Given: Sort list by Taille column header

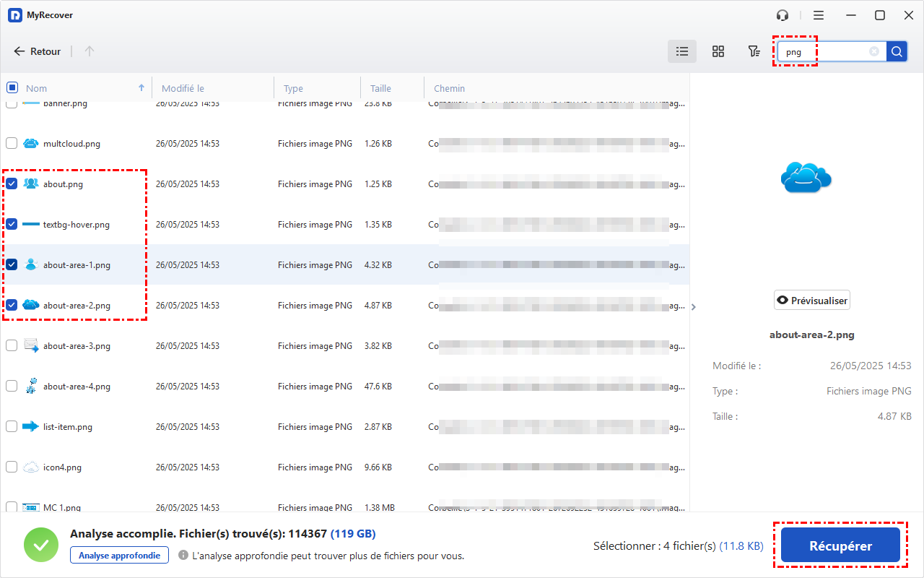Looking at the screenshot, I should (x=380, y=89).
